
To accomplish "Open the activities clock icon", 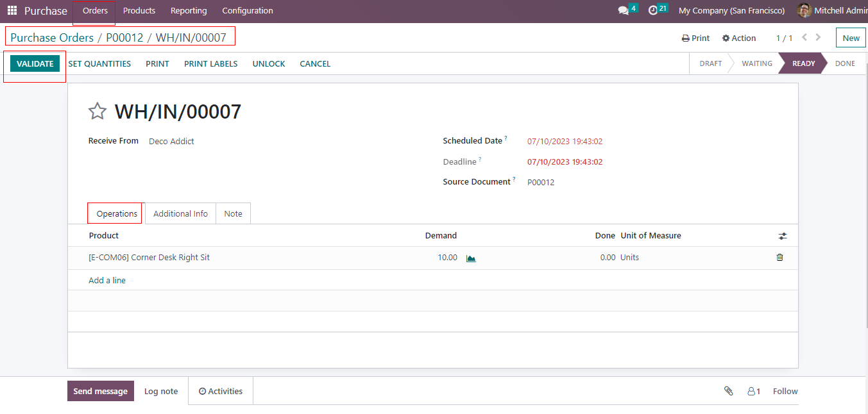I will click(x=653, y=10).
